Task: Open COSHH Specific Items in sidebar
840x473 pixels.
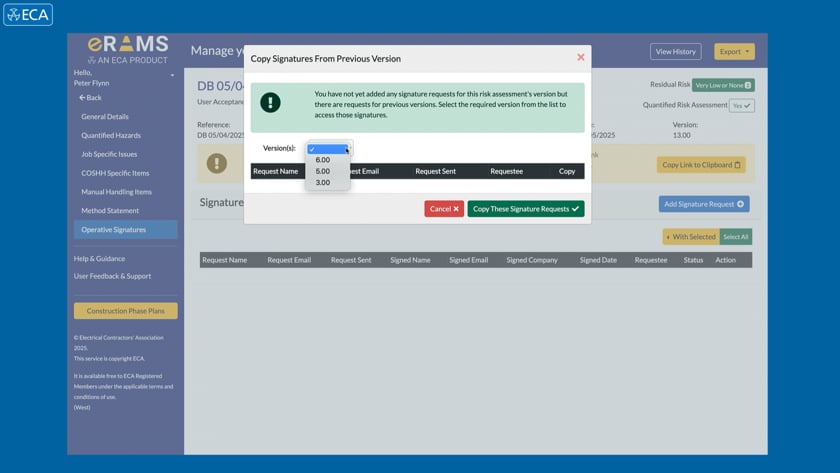Action: 115,173
